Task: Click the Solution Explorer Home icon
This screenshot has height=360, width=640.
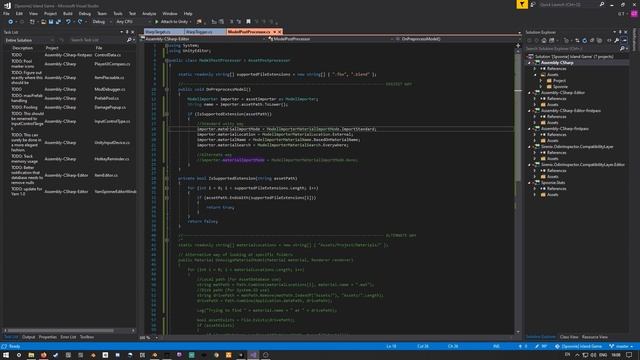Action: (544, 40)
